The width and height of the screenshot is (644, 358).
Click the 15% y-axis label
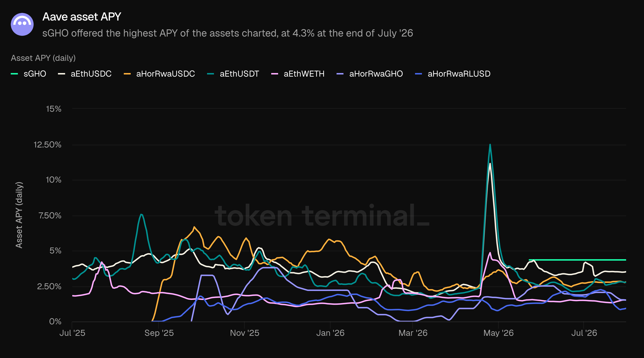click(53, 109)
